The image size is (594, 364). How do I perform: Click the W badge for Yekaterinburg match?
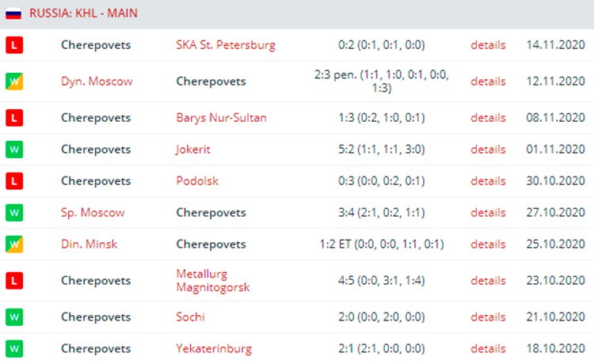click(x=14, y=348)
